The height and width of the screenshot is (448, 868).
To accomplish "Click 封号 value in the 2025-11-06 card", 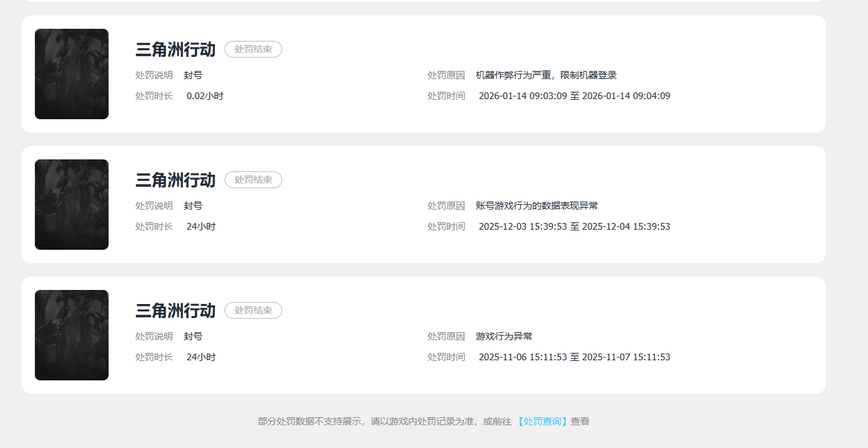I will (x=193, y=336).
